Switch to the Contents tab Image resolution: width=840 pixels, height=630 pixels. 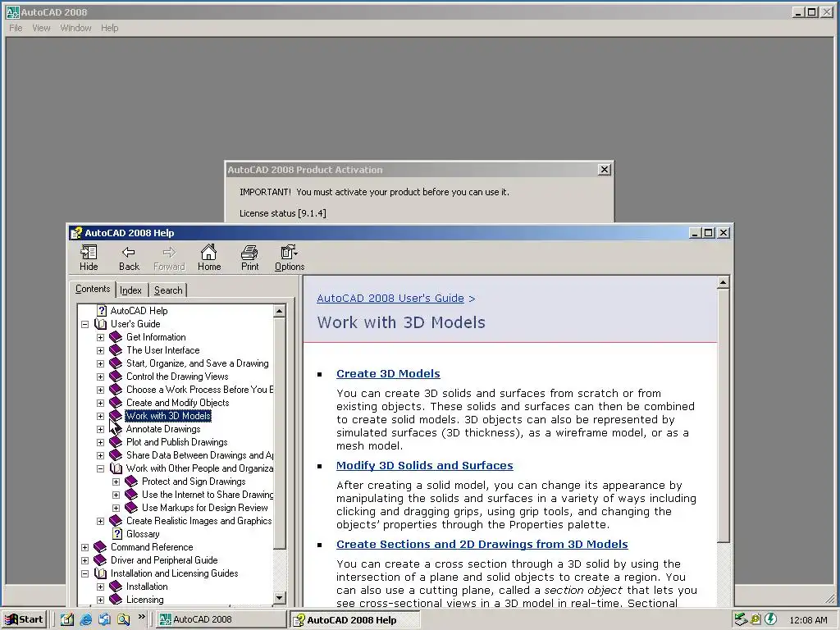coord(93,290)
